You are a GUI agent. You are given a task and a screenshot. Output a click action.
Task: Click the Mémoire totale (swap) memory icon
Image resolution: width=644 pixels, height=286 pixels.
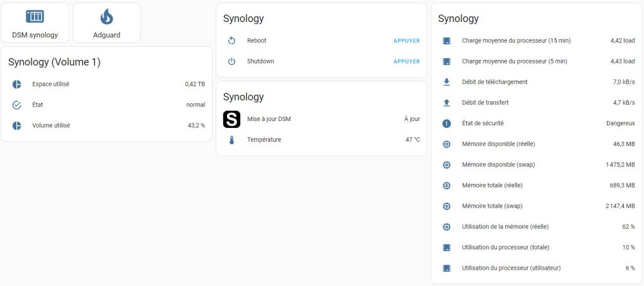(447, 206)
